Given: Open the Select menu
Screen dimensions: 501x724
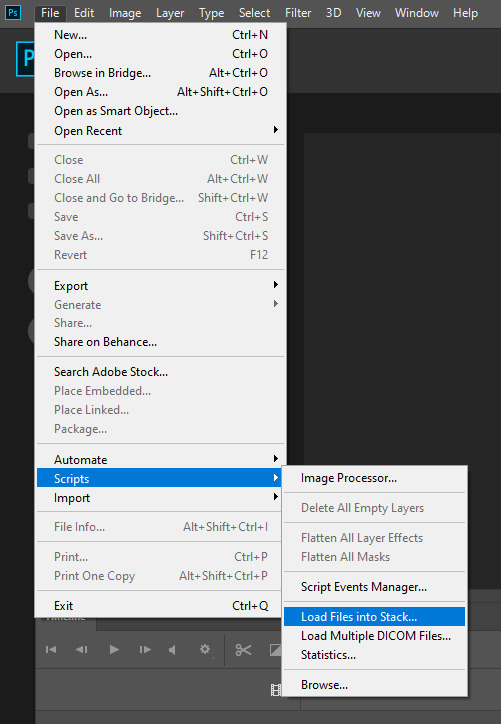Looking at the screenshot, I should pyautogui.click(x=254, y=13).
